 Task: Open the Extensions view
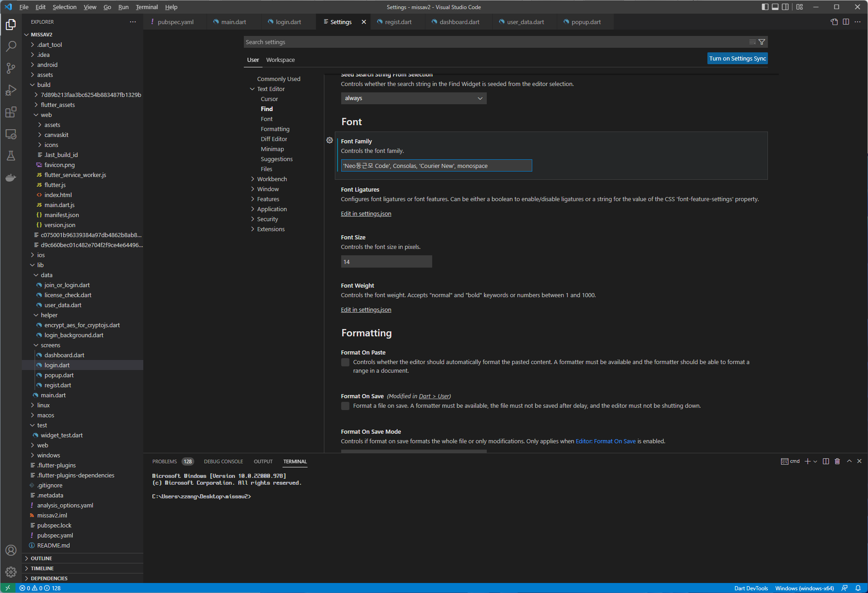[x=11, y=112]
